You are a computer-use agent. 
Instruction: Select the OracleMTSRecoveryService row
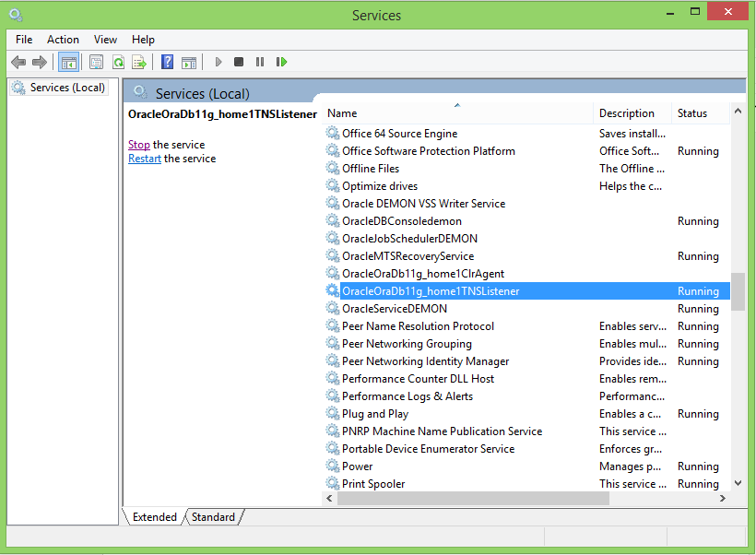tap(526, 256)
